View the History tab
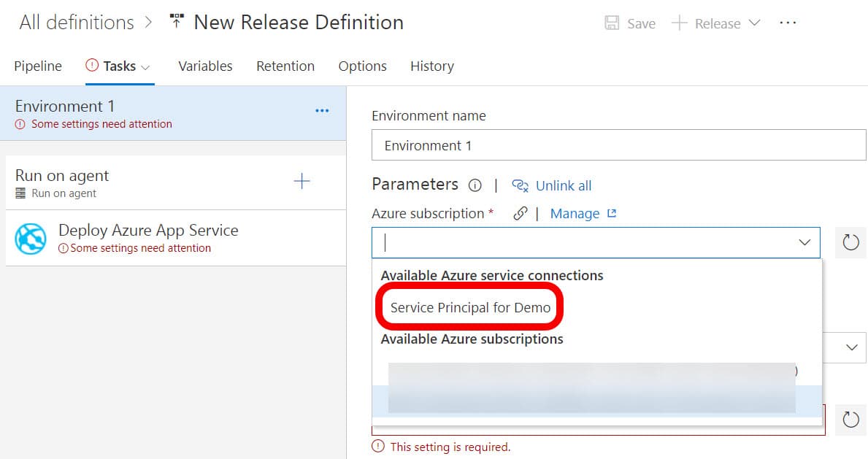 (x=431, y=66)
